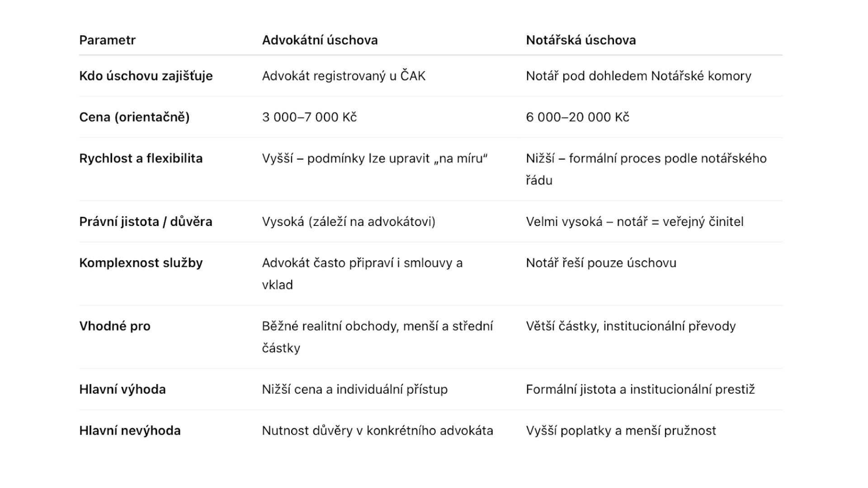Screen dimensions: 868x488
Task: Click 'Advokát registrovaný u ČAK' cell
Action: tap(344, 76)
